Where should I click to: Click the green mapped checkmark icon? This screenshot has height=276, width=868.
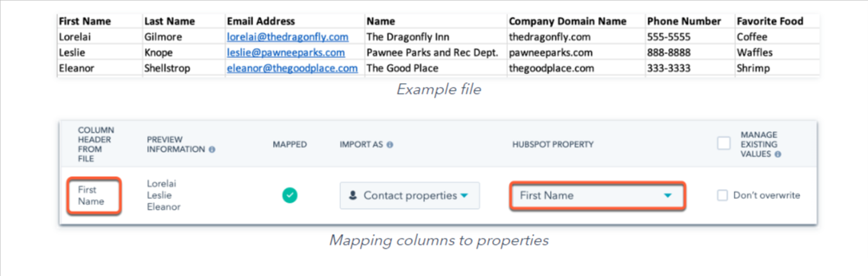tap(290, 195)
